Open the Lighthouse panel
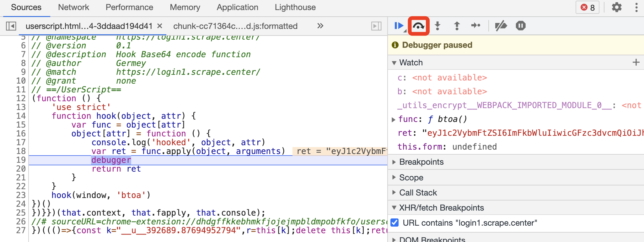This screenshot has height=242, width=644. coord(295,7)
